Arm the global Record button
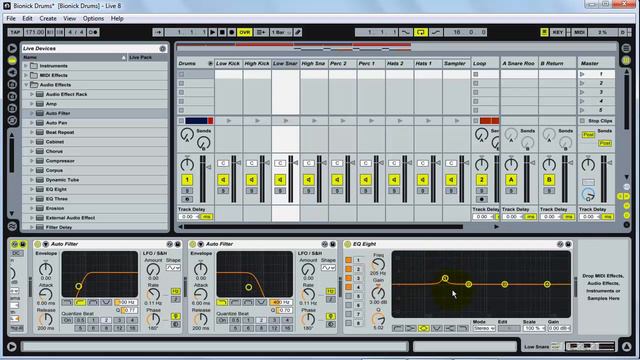 point(231,32)
